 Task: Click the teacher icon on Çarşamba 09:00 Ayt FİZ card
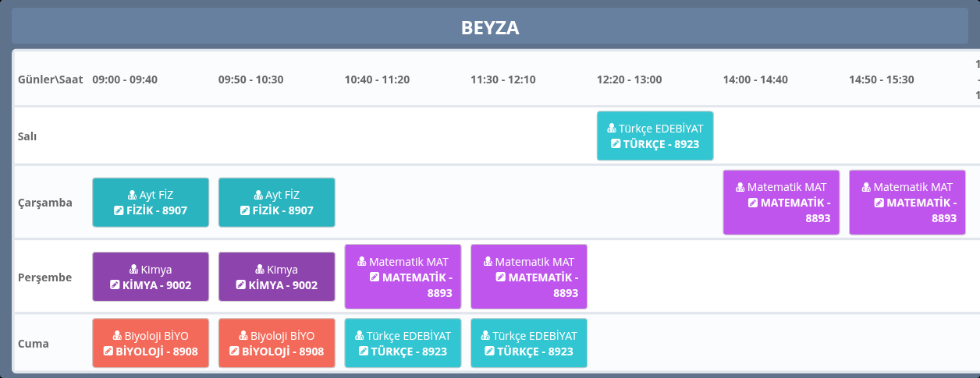[x=133, y=195]
